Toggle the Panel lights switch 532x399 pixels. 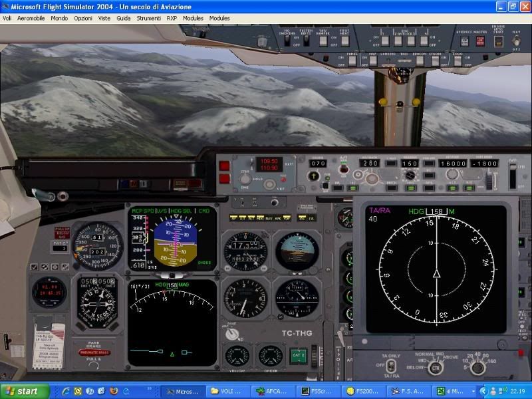[352, 61]
